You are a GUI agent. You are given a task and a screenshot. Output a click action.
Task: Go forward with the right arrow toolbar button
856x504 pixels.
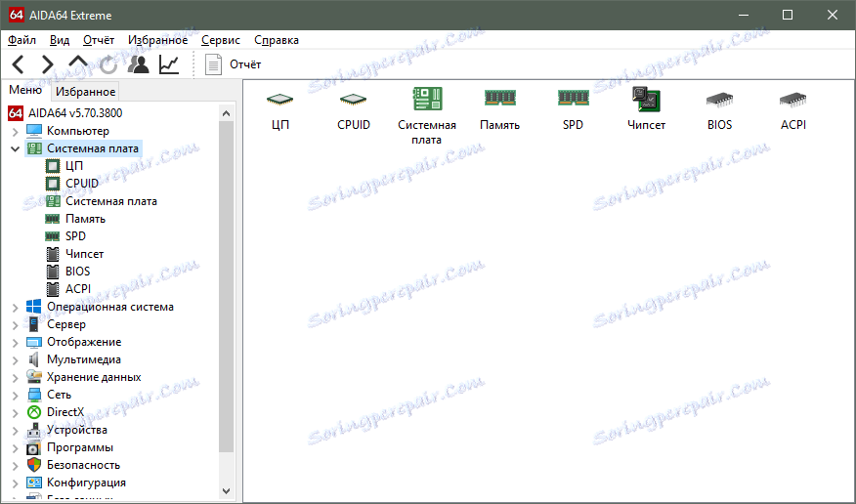coord(48,64)
